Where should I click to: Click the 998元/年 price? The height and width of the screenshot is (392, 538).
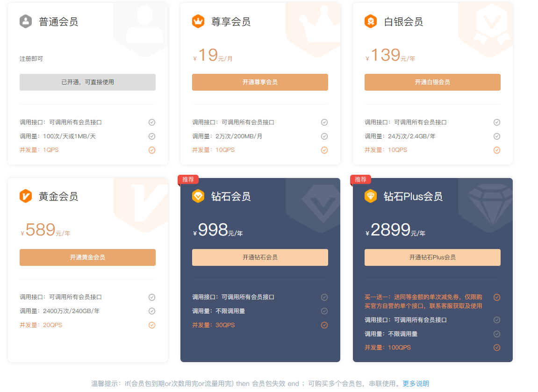[218, 230]
